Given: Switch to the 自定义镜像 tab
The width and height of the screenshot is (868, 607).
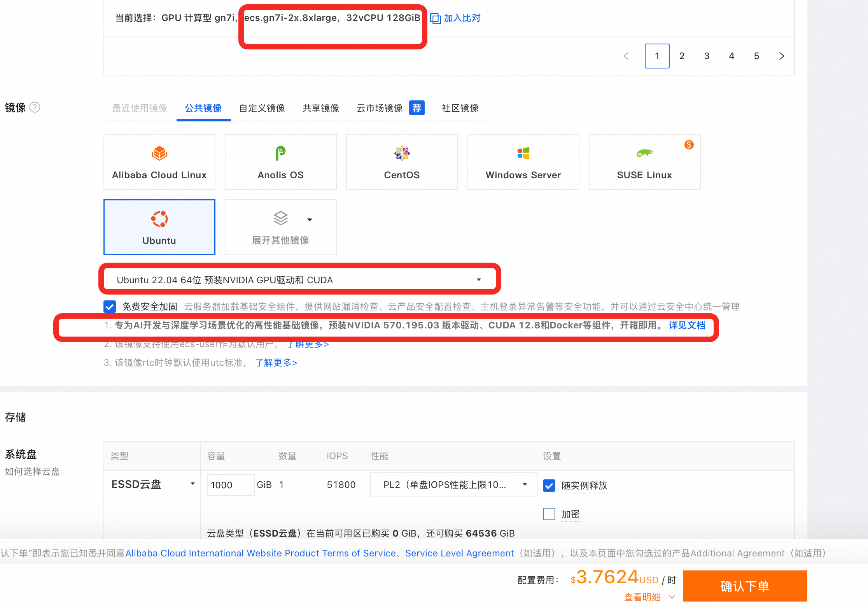Looking at the screenshot, I should (x=262, y=108).
